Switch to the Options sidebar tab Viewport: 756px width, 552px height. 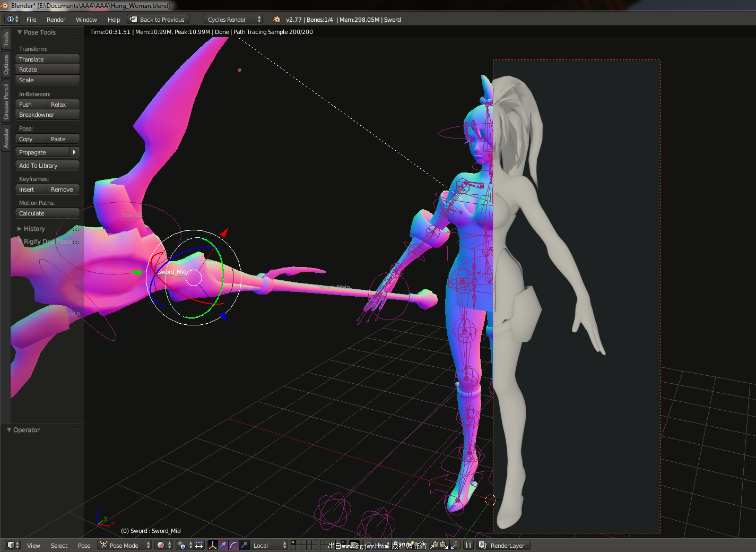click(6, 64)
